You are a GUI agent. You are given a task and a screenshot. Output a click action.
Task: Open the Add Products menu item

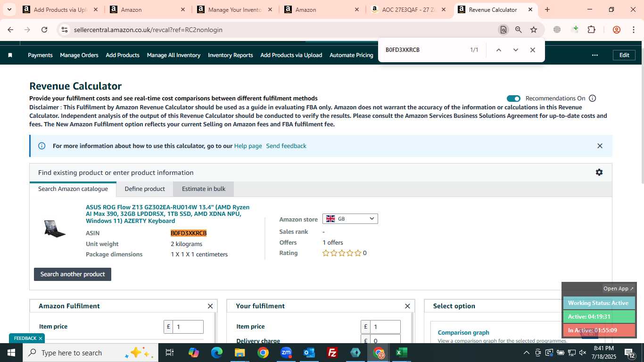[x=123, y=55]
